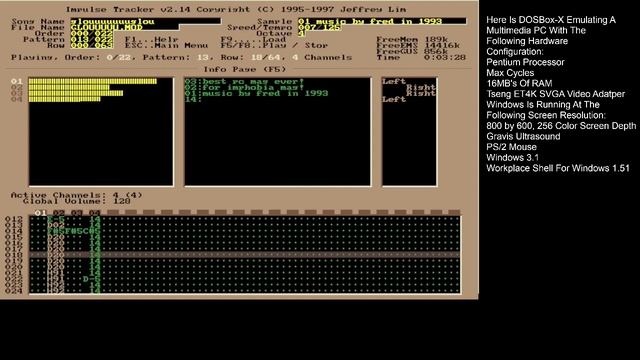Viewport: 640px width, 360px height.
Task: Click channel 02's yellow volume bar
Action: point(69,87)
